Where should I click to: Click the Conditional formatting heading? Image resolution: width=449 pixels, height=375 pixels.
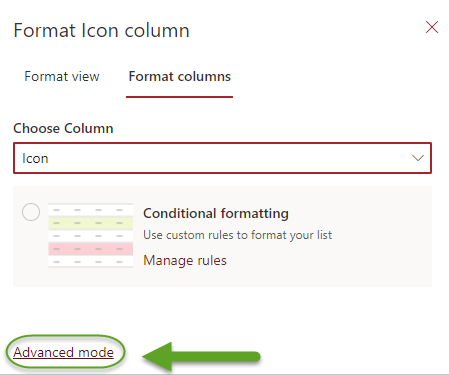216,213
